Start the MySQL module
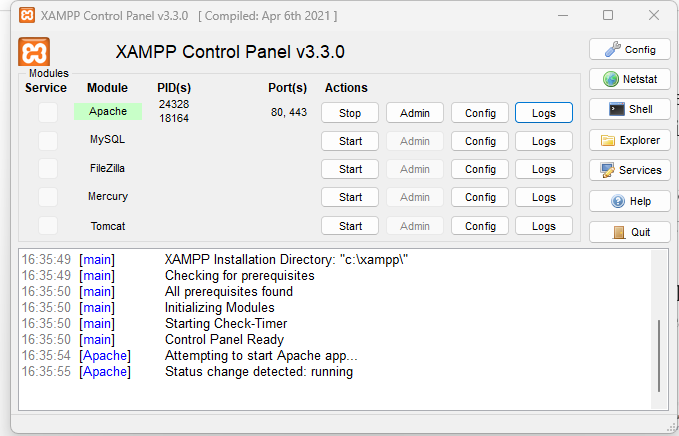The width and height of the screenshot is (679, 436). (350, 141)
